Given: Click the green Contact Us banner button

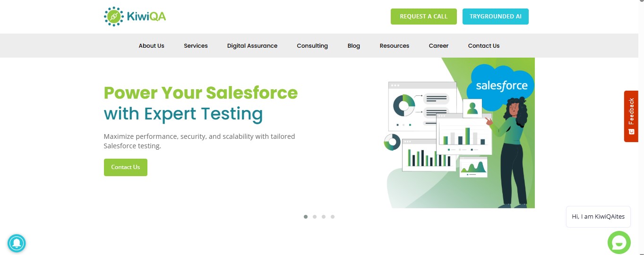Looking at the screenshot, I should (x=126, y=167).
